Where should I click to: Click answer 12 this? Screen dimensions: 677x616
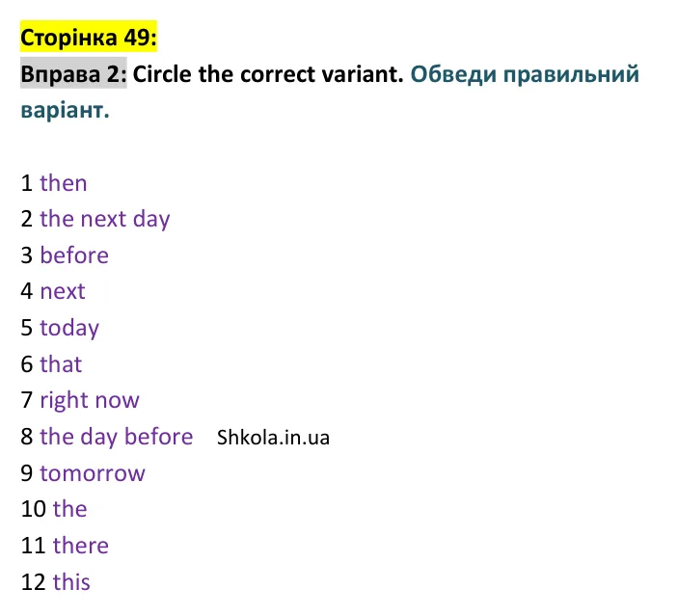(71, 581)
